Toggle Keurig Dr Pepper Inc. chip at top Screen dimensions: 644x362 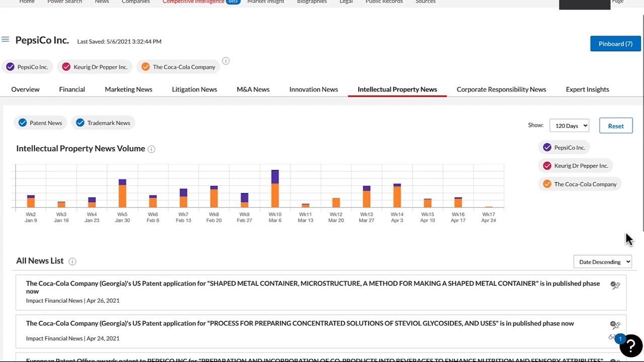tap(95, 67)
